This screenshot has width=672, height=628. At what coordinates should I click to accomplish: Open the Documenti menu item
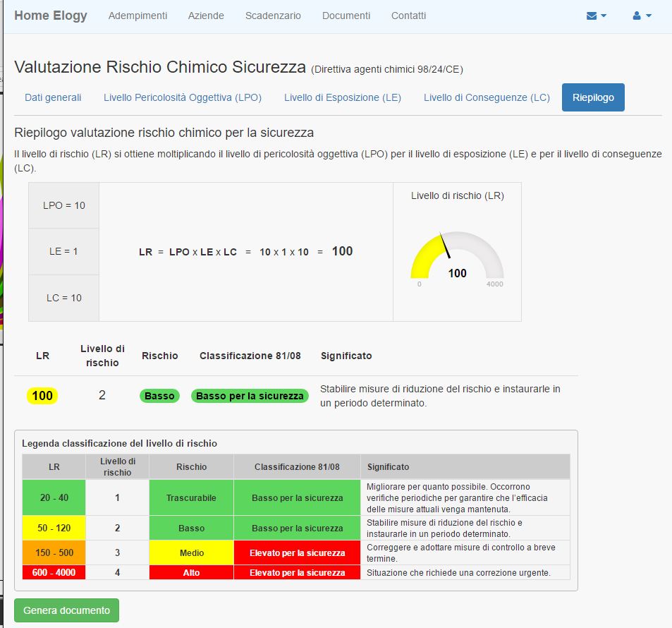click(346, 16)
